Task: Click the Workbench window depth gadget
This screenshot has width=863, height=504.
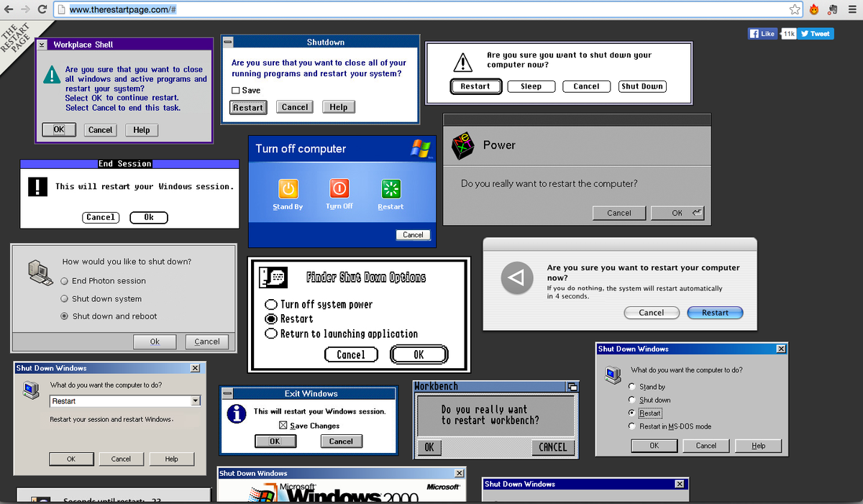Action: point(572,387)
